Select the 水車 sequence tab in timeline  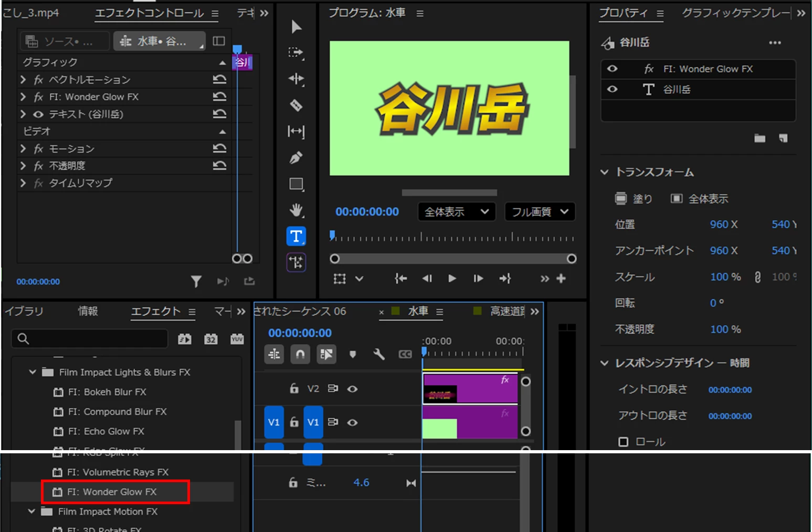(418, 311)
